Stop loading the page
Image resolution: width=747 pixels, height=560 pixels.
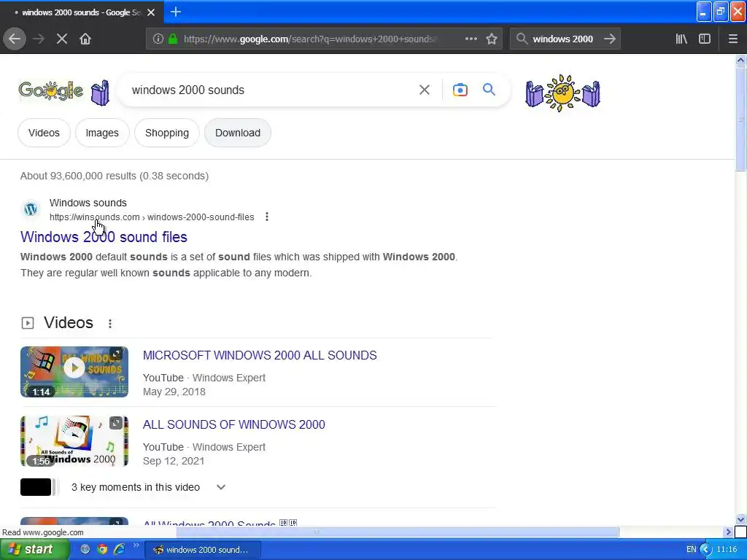click(62, 39)
